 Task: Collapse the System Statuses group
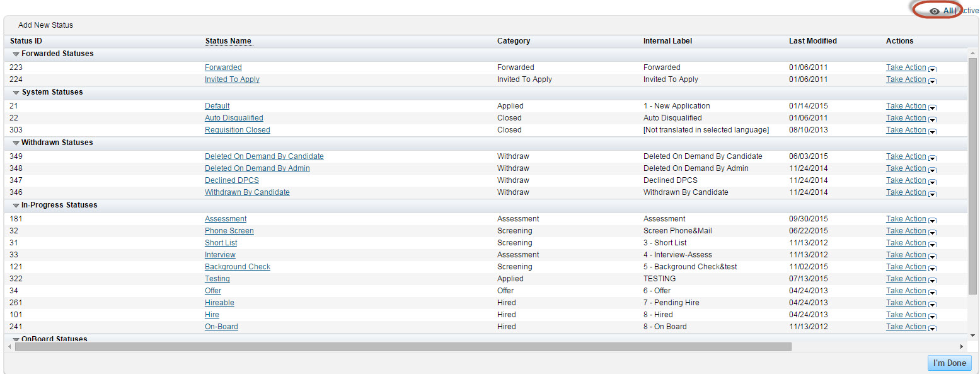(x=16, y=93)
